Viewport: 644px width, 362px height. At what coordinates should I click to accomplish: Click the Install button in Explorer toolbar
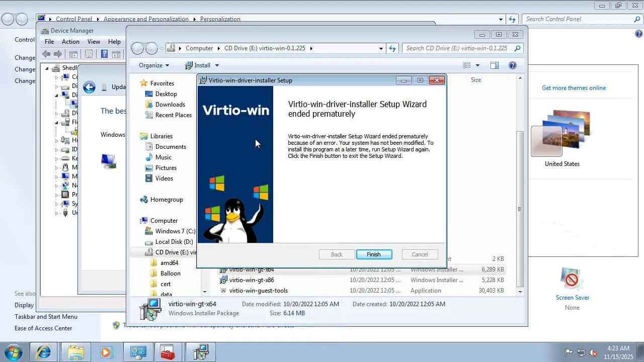tap(198, 65)
